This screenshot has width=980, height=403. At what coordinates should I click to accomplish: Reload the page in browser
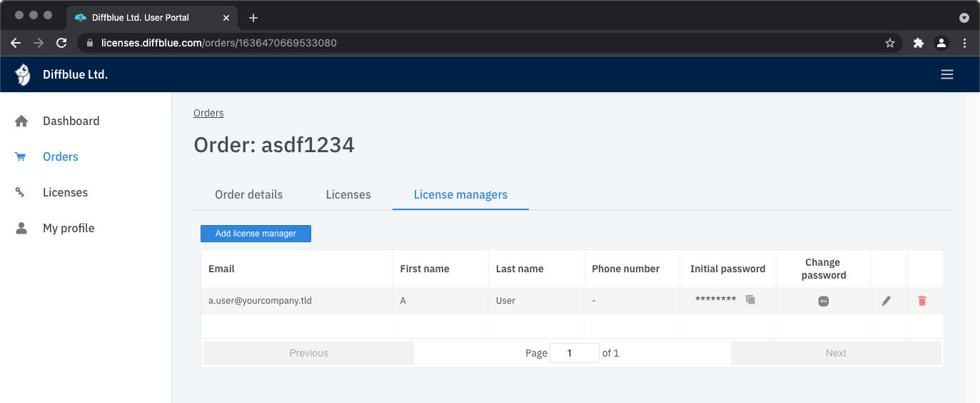coord(61,43)
